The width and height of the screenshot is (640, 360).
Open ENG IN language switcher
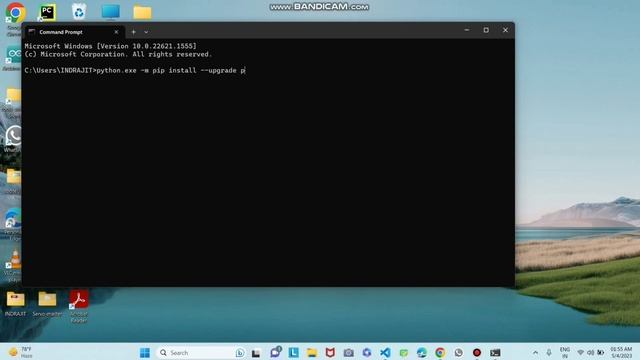click(565, 353)
